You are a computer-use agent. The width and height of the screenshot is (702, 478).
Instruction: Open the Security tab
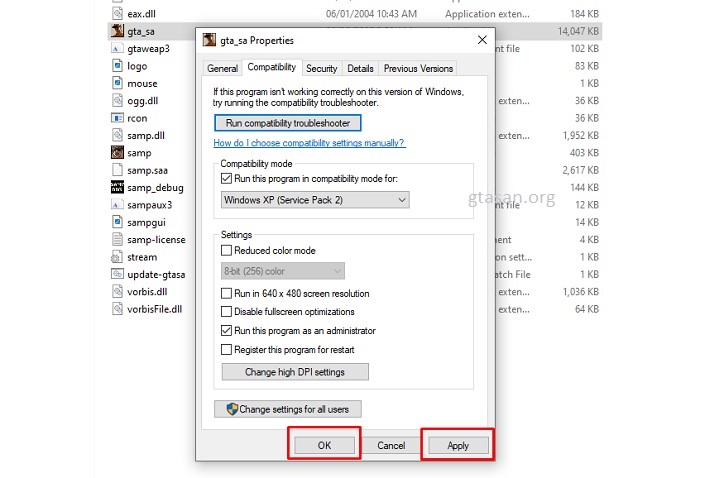click(x=321, y=68)
